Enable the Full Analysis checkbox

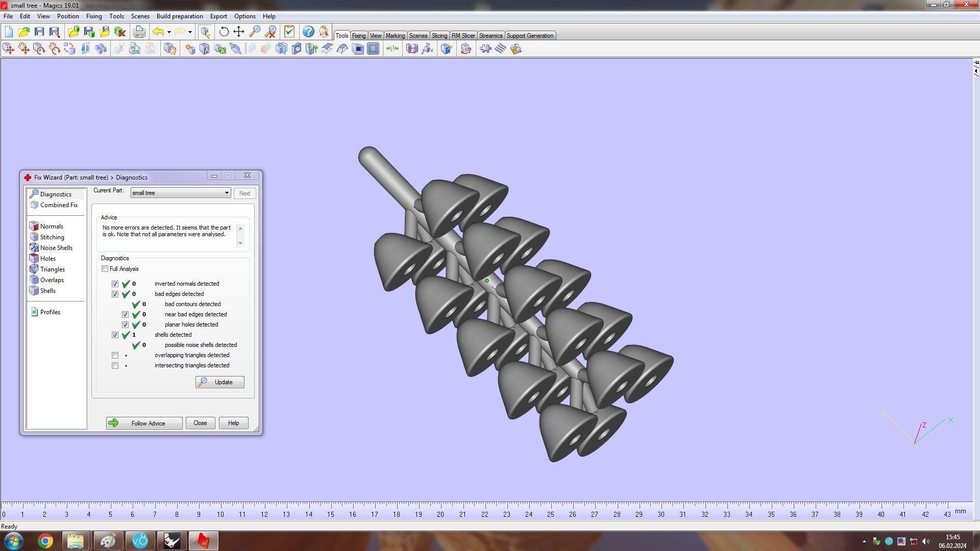coord(105,269)
